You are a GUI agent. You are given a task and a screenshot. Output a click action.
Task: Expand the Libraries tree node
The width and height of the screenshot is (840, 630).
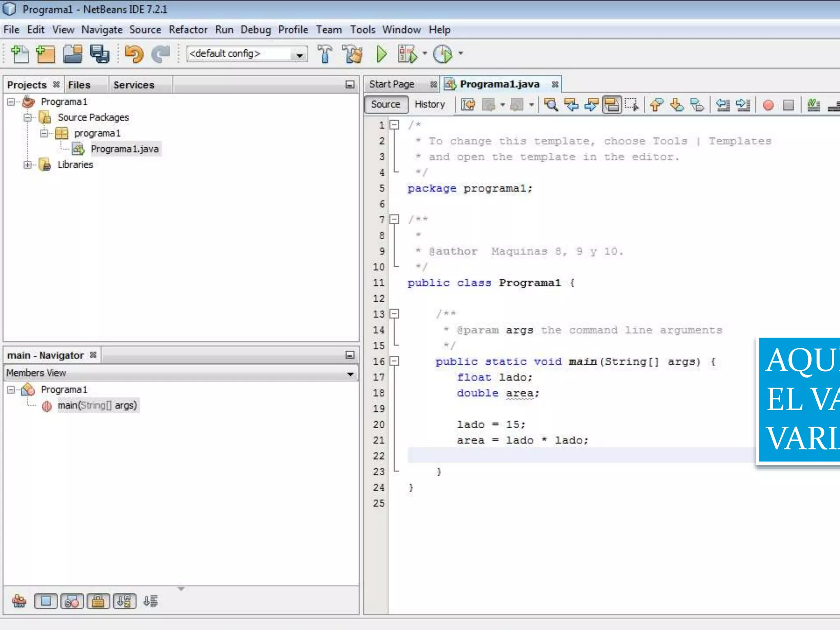(x=27, y=165)
